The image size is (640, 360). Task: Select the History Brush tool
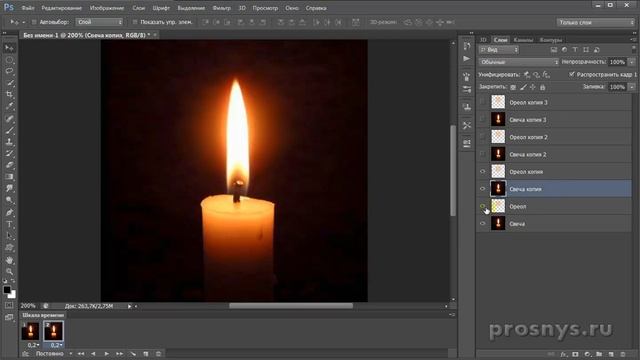coord(9,153)
